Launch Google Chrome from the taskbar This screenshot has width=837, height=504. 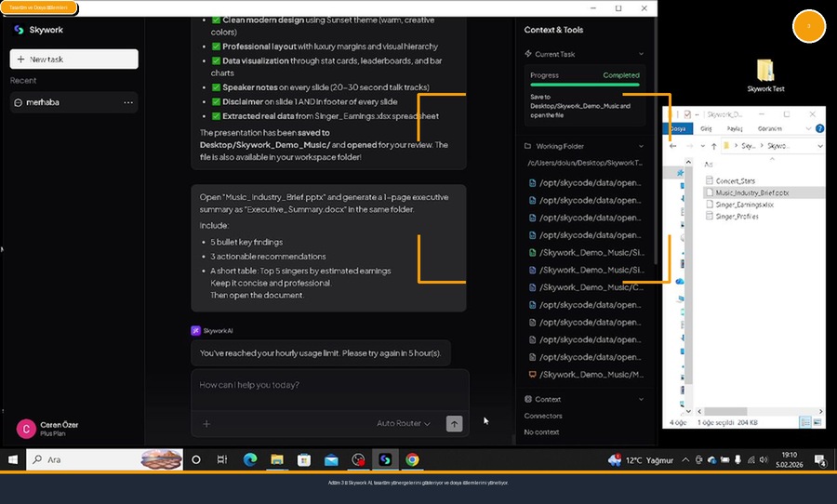pos(412,459)
